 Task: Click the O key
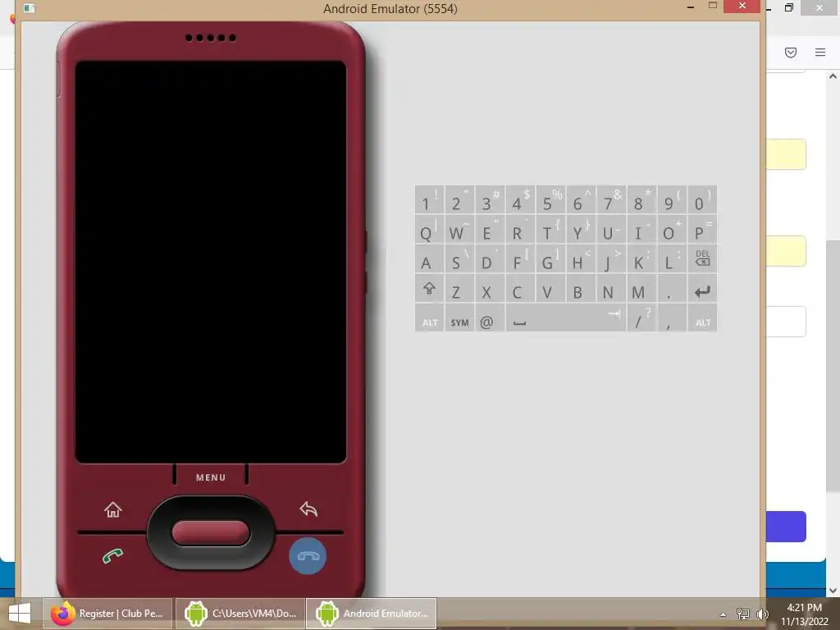(x=672, y=230)
